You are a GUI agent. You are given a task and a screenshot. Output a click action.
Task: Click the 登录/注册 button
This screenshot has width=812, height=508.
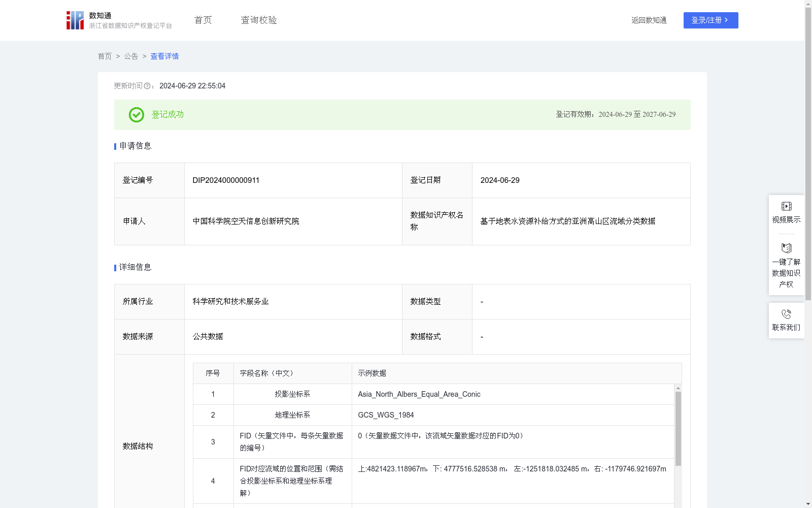tap(710, 20)
